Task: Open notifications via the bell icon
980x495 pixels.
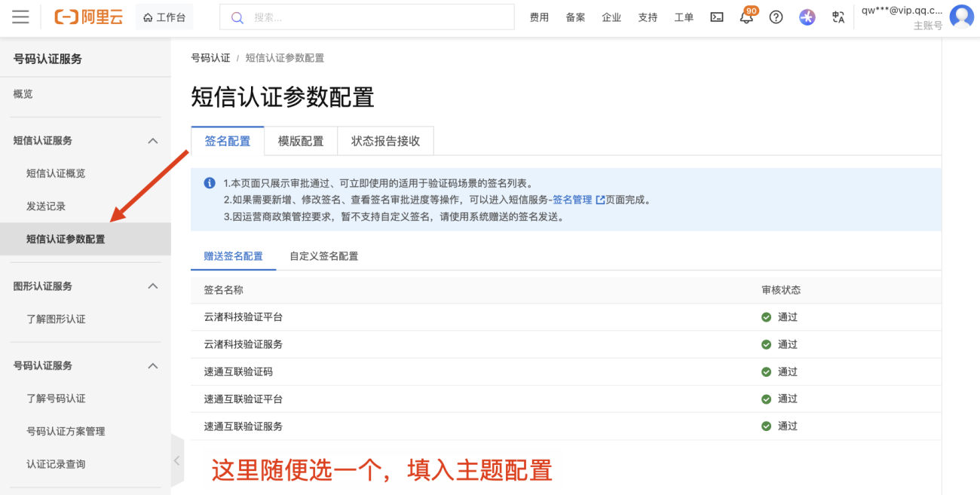Action: click(746, 17)
